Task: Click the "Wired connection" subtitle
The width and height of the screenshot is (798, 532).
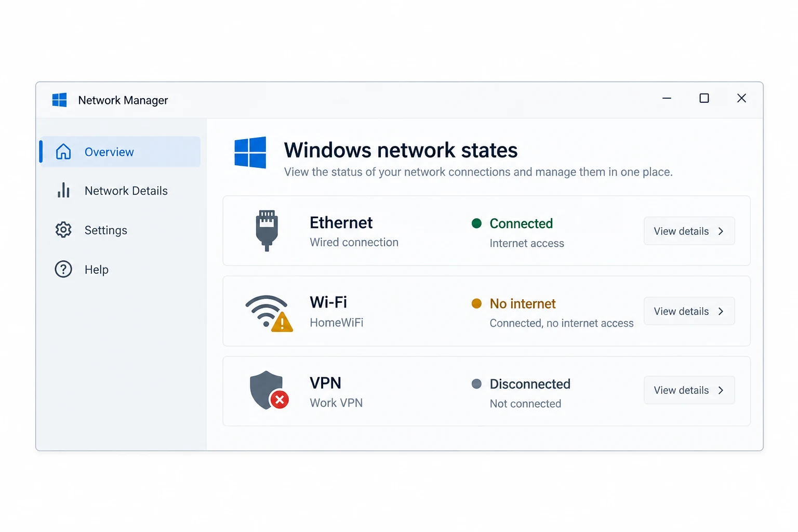Action: [x=354, y=242]
